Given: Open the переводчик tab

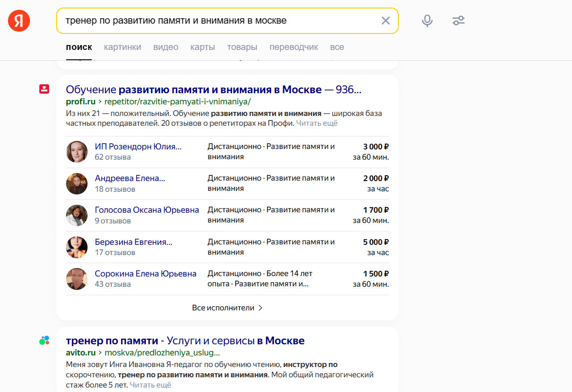Looking at the screenshot, I should pos(293,47).
